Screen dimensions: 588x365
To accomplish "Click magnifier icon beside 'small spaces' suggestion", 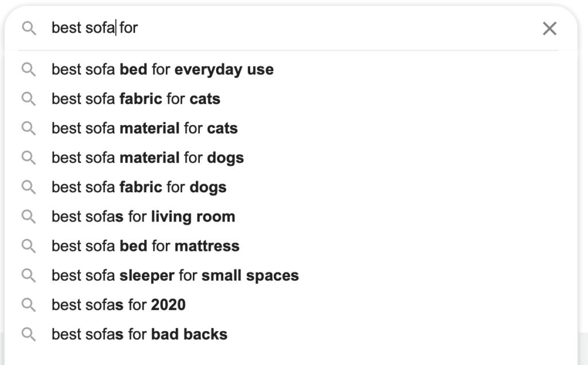I will [29, 275].
